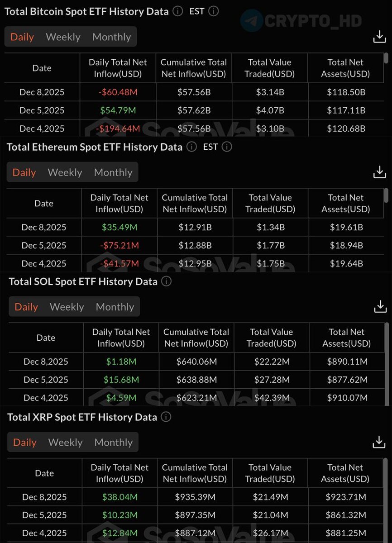Screen dimensions: 392x543
Task: Download the SOL Spot ETF history data
Action: [380, 306]
